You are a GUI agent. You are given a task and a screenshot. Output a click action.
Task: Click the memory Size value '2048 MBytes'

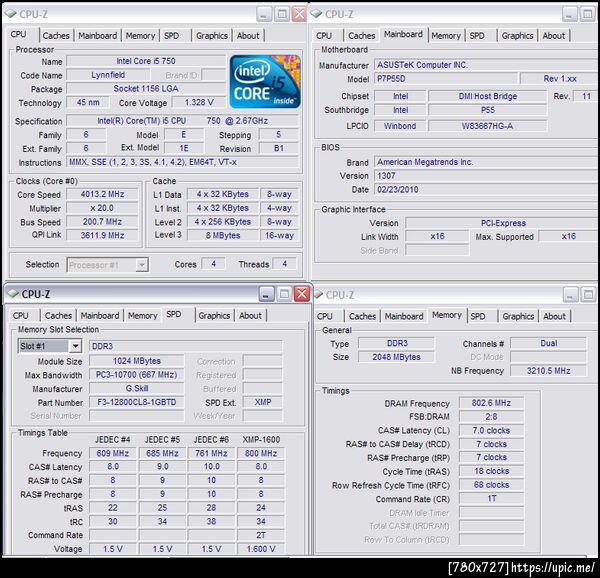tap(396, 357)
